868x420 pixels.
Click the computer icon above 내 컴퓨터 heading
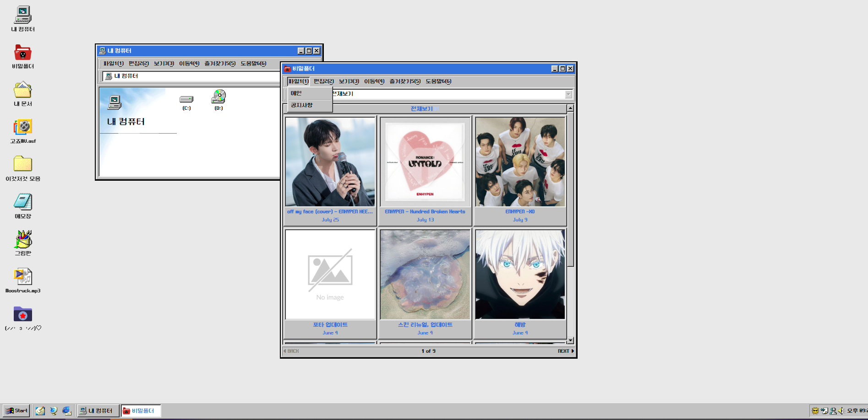[x=115, y=102]
